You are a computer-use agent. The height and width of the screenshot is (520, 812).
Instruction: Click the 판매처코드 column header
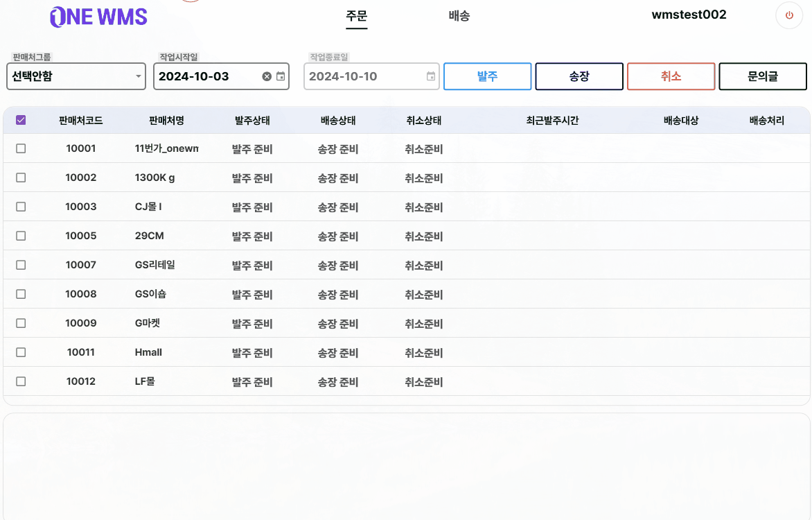[x=81, y=120]
